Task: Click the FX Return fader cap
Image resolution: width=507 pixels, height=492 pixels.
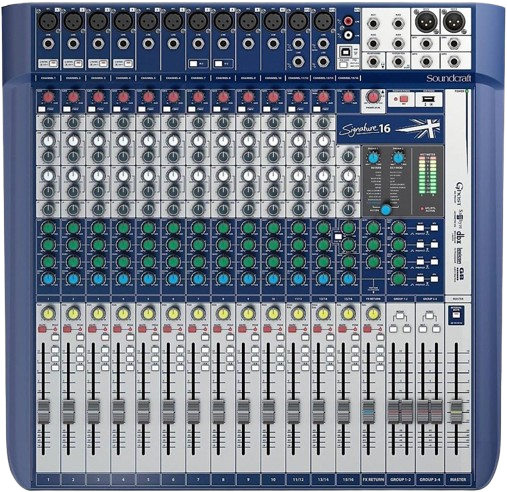Action: (369, 412)
